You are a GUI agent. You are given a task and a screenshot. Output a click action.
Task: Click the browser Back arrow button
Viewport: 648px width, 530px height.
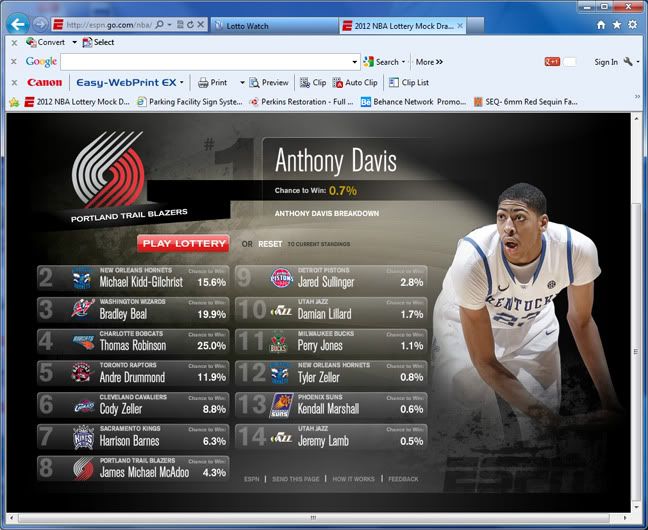point(18,24)
